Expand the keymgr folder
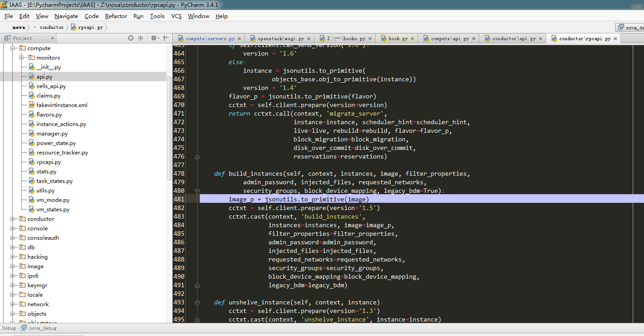644x336 pixels. [x=13, y=285]
